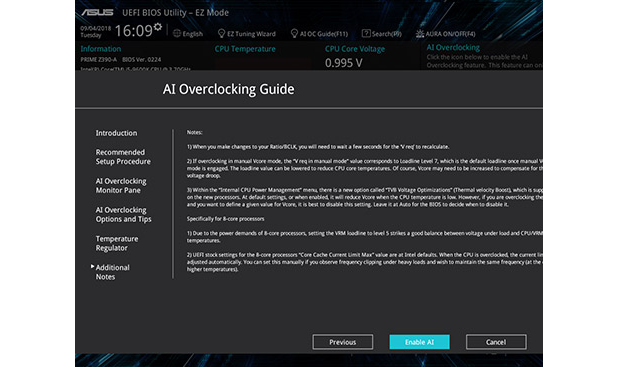Click the Cancel button
This screenshot has height=367, width=618.
496,342
